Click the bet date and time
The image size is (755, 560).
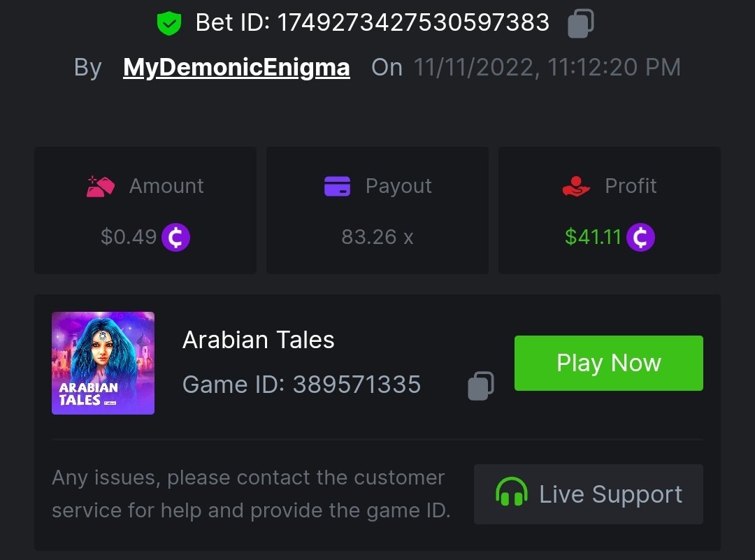pyautogui.click(x=547, y=67)
